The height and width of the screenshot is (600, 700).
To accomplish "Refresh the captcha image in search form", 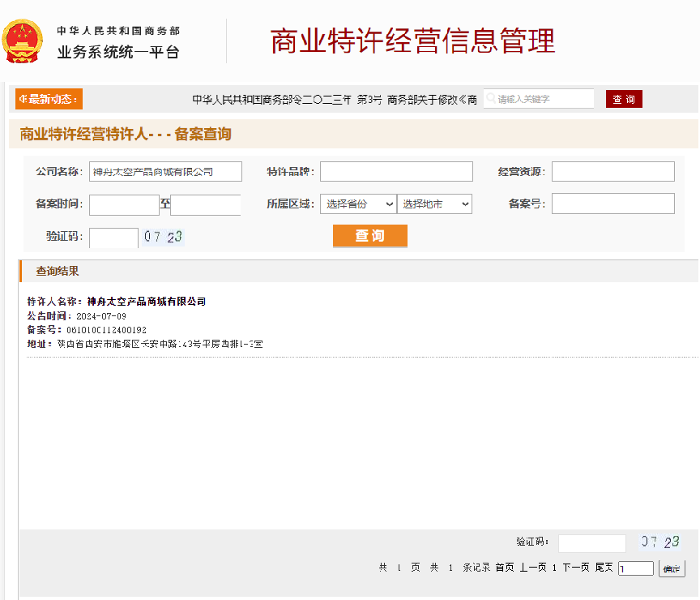I will coord(163,237).
